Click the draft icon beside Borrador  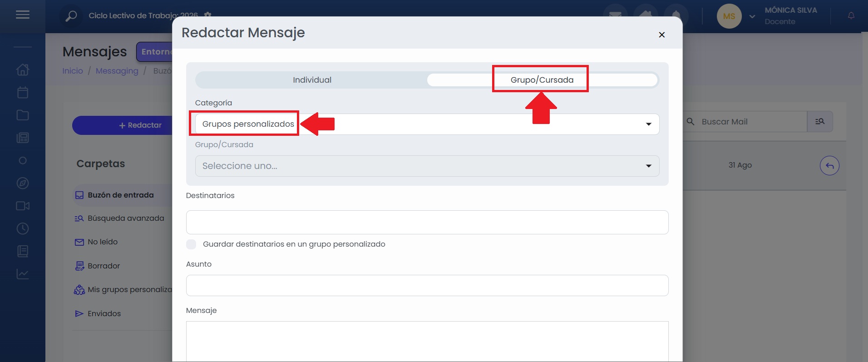[79, 266]
